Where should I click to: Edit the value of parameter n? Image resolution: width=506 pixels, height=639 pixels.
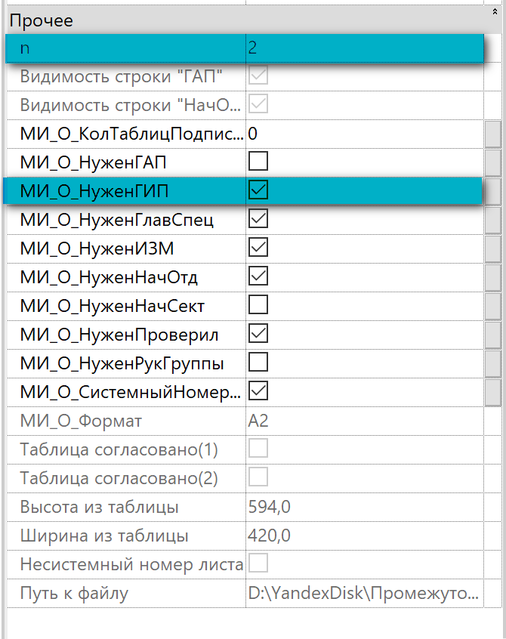point(365,48)
